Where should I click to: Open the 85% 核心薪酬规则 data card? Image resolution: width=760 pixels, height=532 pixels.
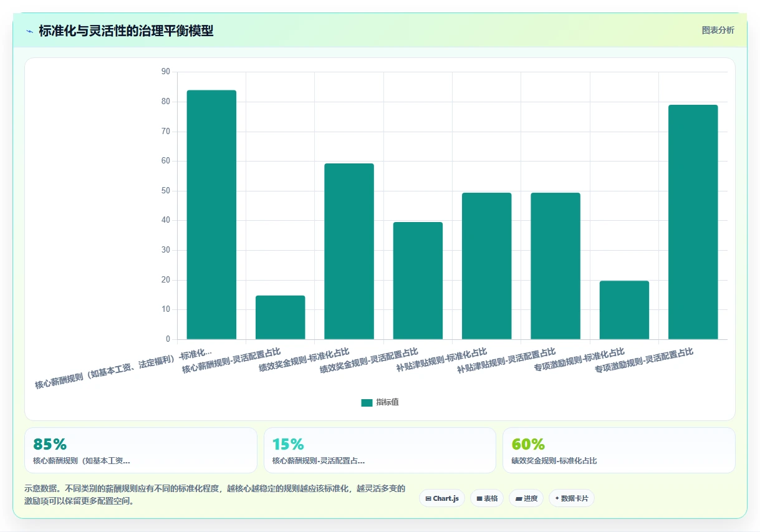click(x=141, y=450)
